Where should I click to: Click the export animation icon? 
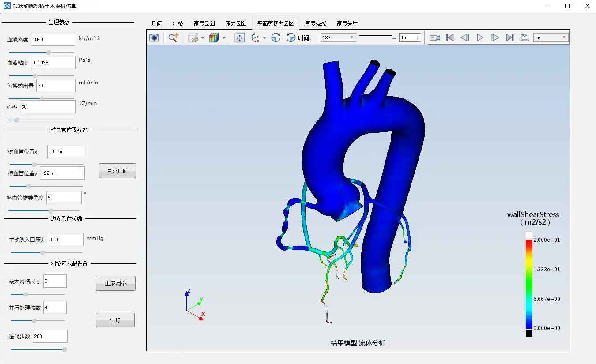525,38
